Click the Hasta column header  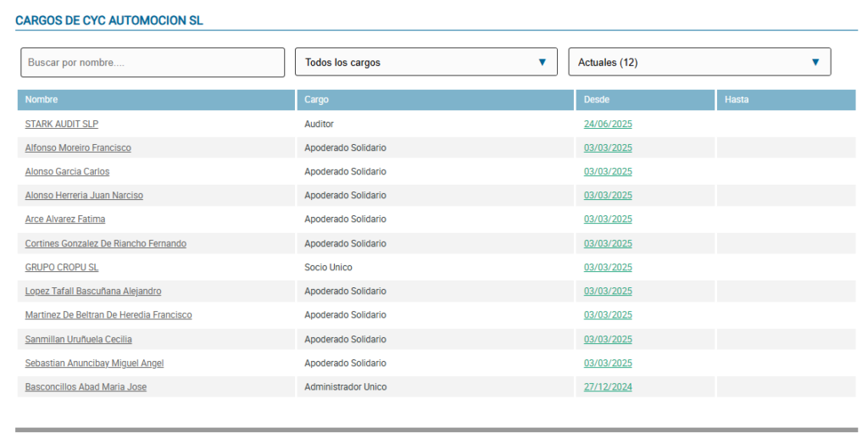coord(737,100)
